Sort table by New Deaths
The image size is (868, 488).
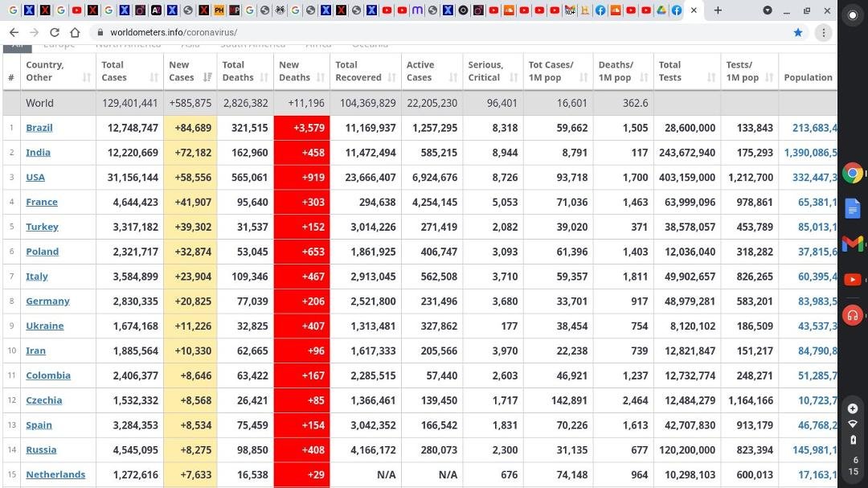coord(301,71)
